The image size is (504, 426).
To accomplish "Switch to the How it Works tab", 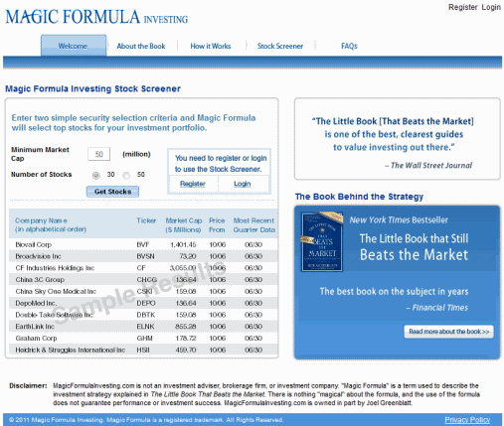I will pos(211,46).
